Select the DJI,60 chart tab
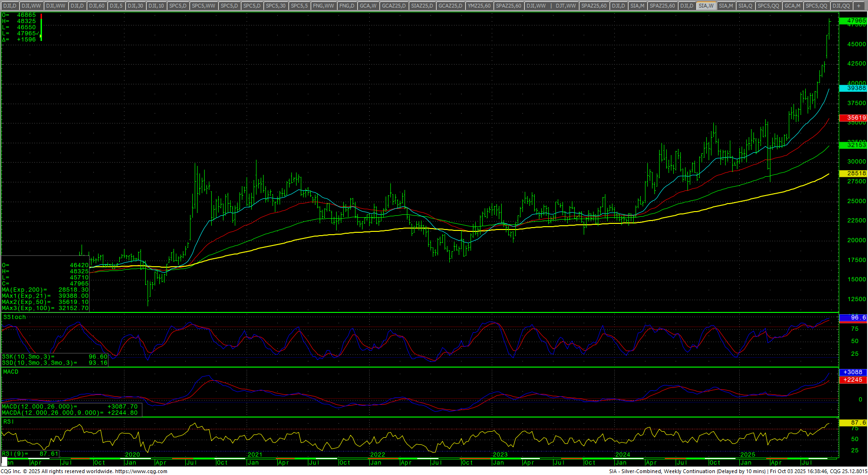This screenshot has height=475, width=868. [x=97, y=6]
